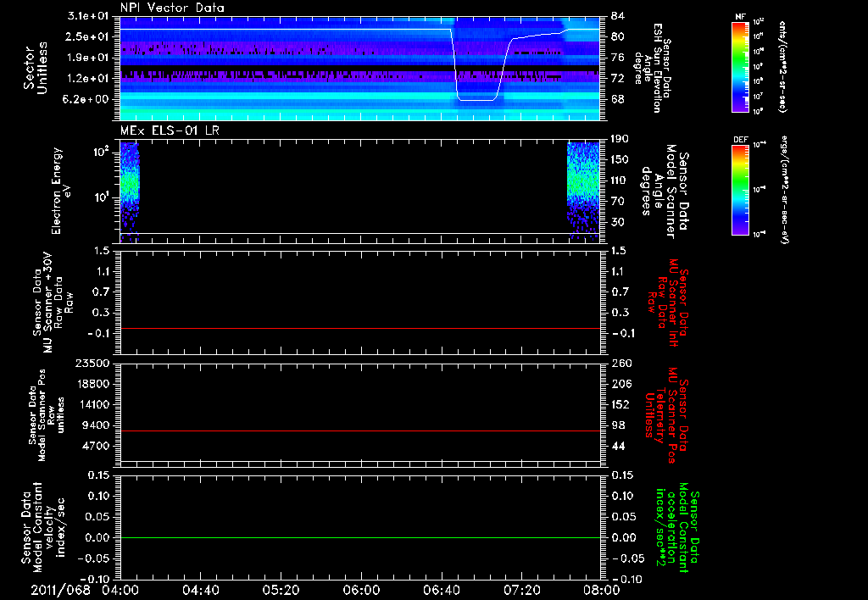The width and height of the screenshot is (868, 600).
Task: Click the 190 degree scanner angle tick
Action: (620, 139)
